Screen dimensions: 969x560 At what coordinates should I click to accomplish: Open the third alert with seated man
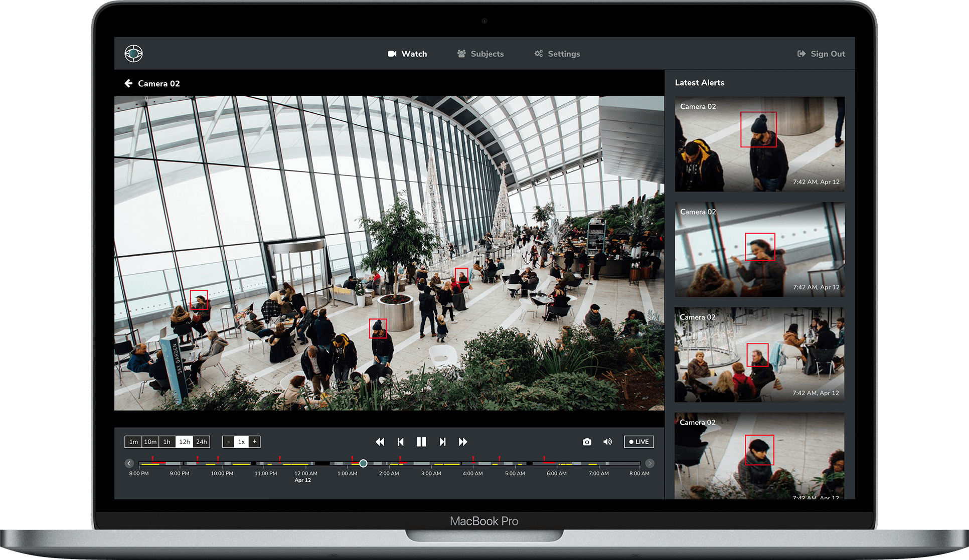(x=759, y=354)
